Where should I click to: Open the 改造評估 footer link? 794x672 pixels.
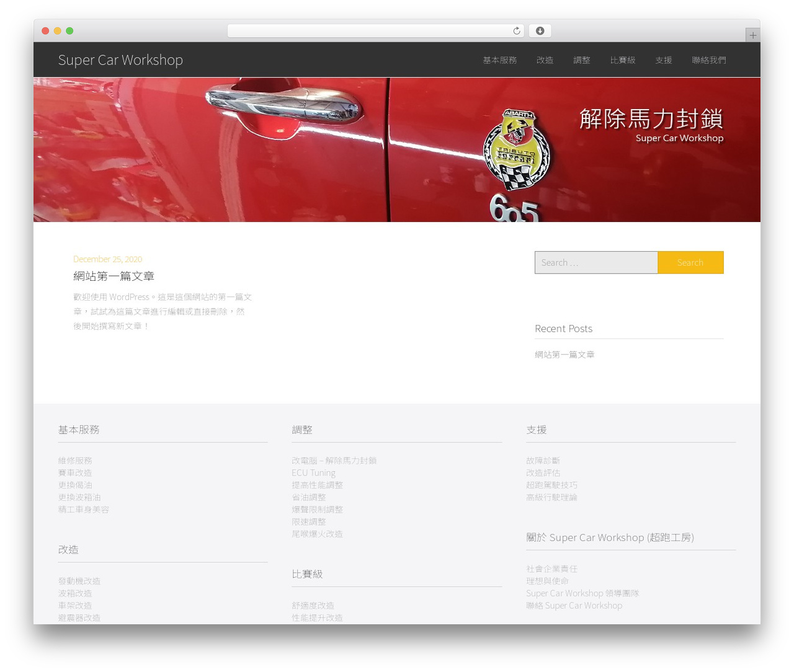(x=543, y=472)
